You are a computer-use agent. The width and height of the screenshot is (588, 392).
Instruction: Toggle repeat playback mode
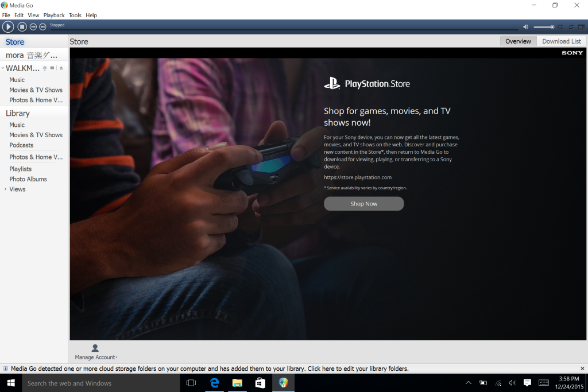(x=571, y=27)
